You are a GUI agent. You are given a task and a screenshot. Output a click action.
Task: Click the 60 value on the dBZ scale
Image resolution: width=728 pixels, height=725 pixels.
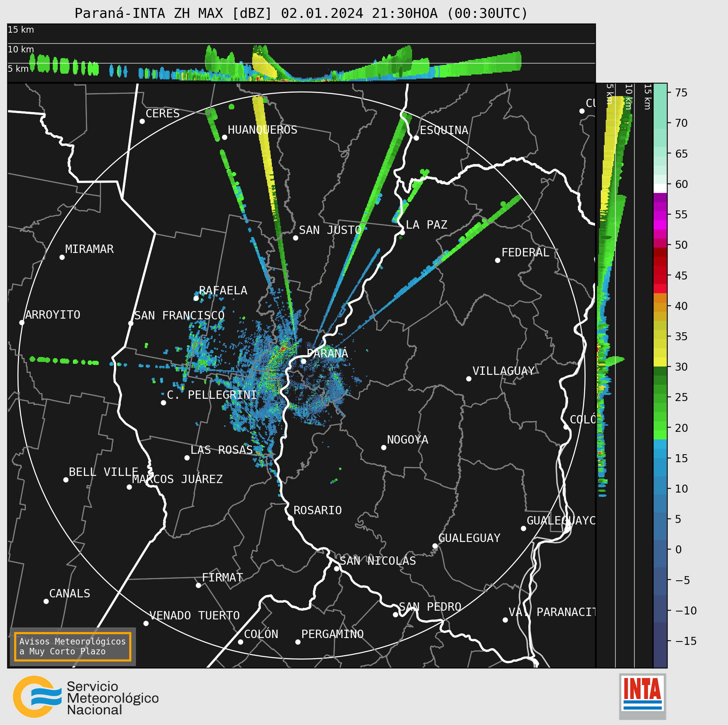681,184
